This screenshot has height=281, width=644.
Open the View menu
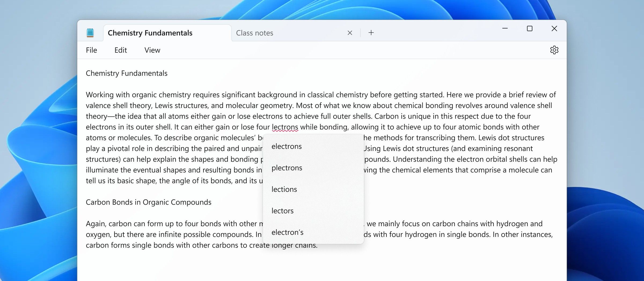click(x=152, y=50)
